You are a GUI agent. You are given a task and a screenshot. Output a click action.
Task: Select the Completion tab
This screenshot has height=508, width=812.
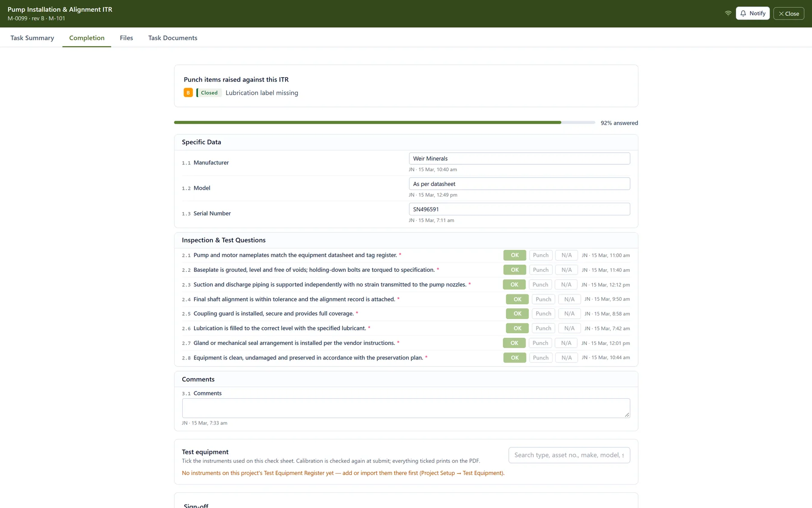tap(87, 38)
